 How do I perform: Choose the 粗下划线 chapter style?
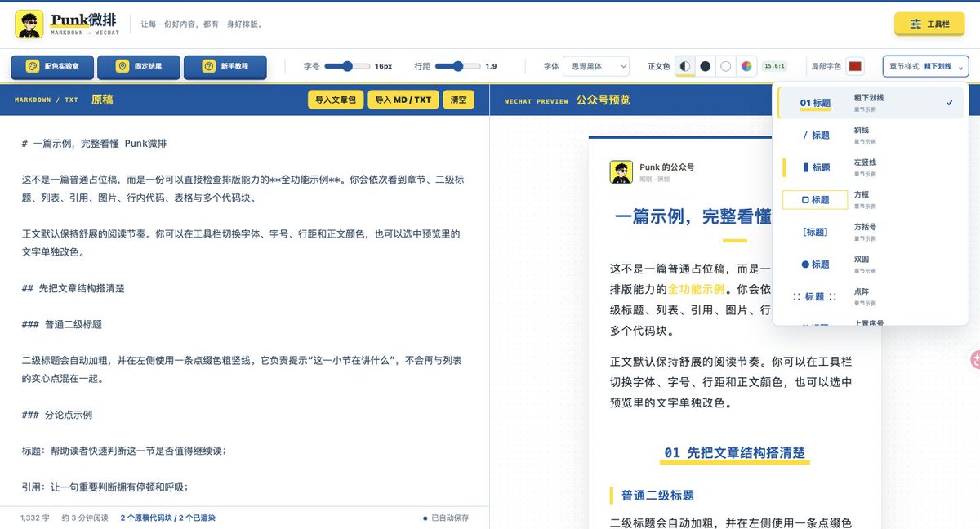[871, 103]
